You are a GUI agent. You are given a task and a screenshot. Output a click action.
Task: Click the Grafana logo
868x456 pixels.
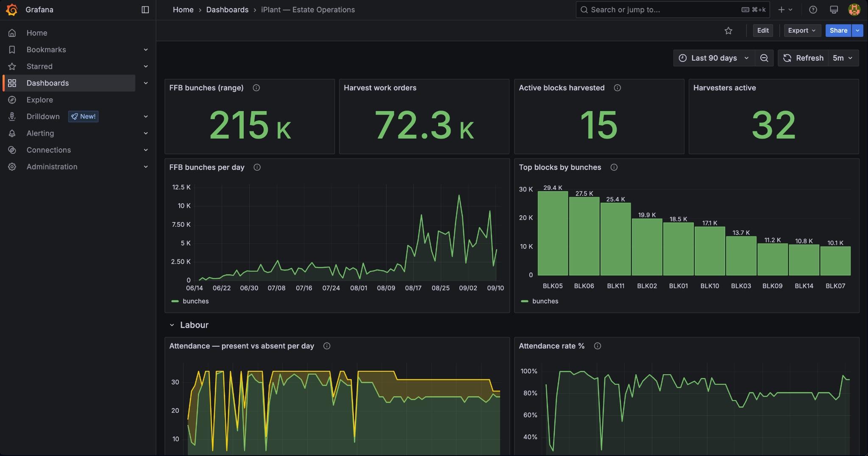click(x=12, y=10)
